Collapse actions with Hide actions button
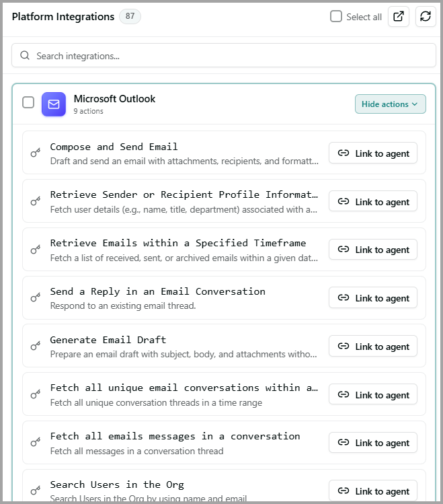The height and width of the screenshot is (504, 443). coord(391,104)
